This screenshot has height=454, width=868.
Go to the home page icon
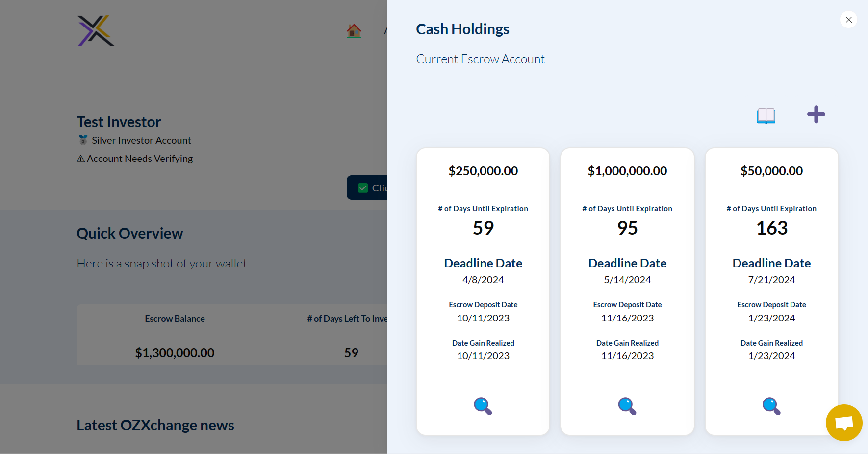point(354,31)
